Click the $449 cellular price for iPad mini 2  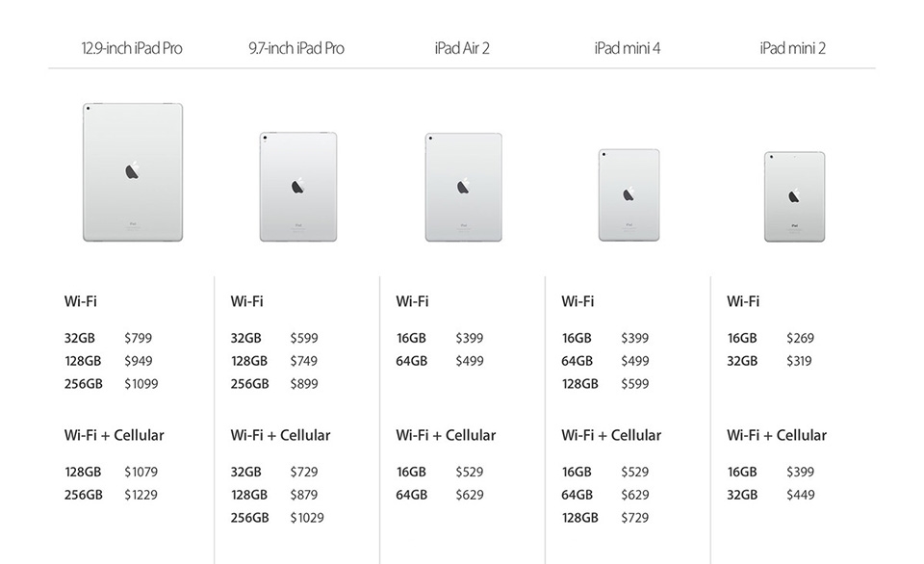click(800, 495)
